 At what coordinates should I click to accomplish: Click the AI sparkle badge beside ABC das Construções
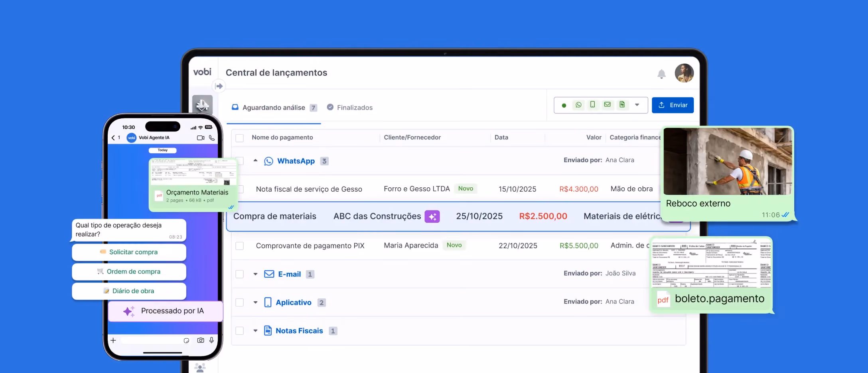coord(432,216)
